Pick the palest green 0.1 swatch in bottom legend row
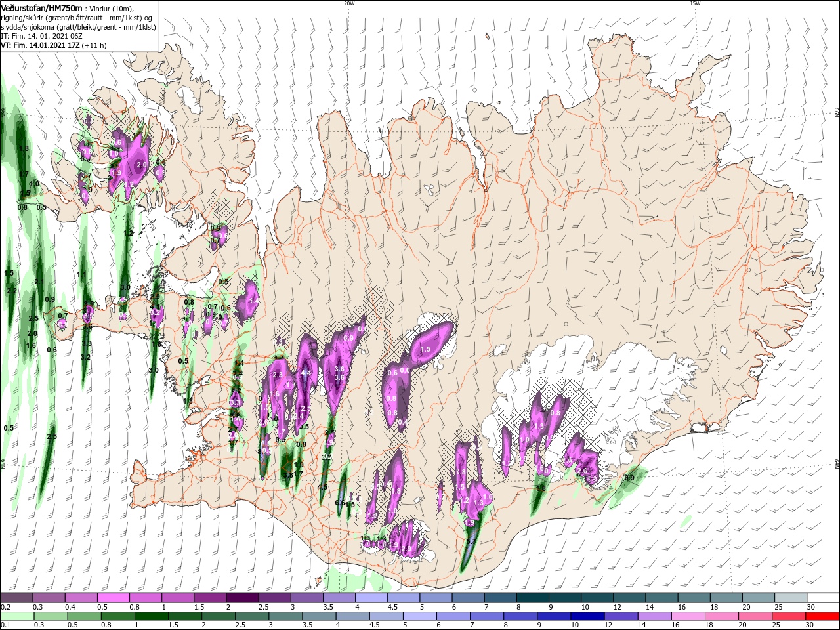The height and width of the screenshot is (630, 840). pyautogui.click(x=16, y=616)
